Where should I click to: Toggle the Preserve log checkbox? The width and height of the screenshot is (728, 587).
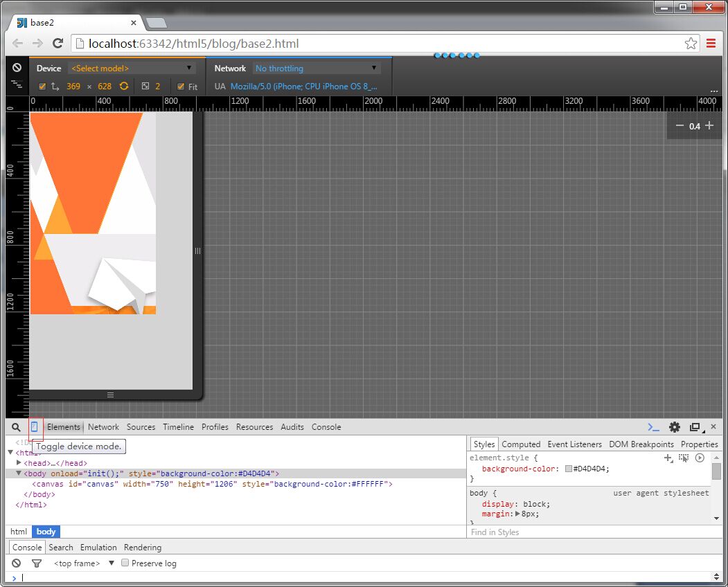(x=125, y=563)
